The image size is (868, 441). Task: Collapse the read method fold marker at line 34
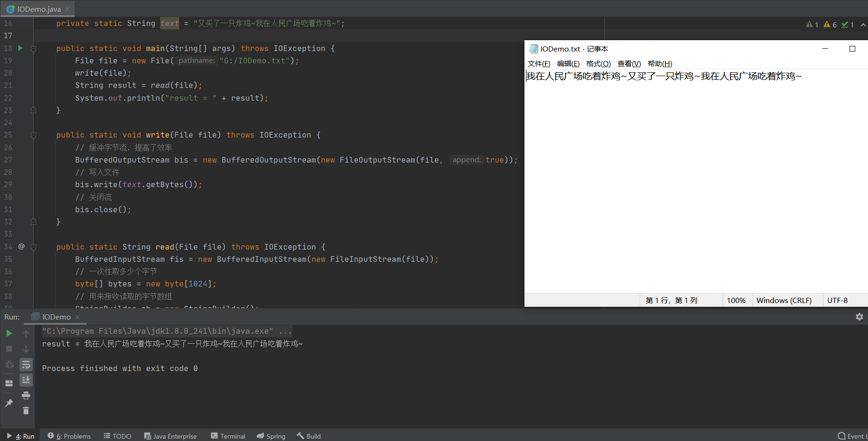(x=34, y=247)
